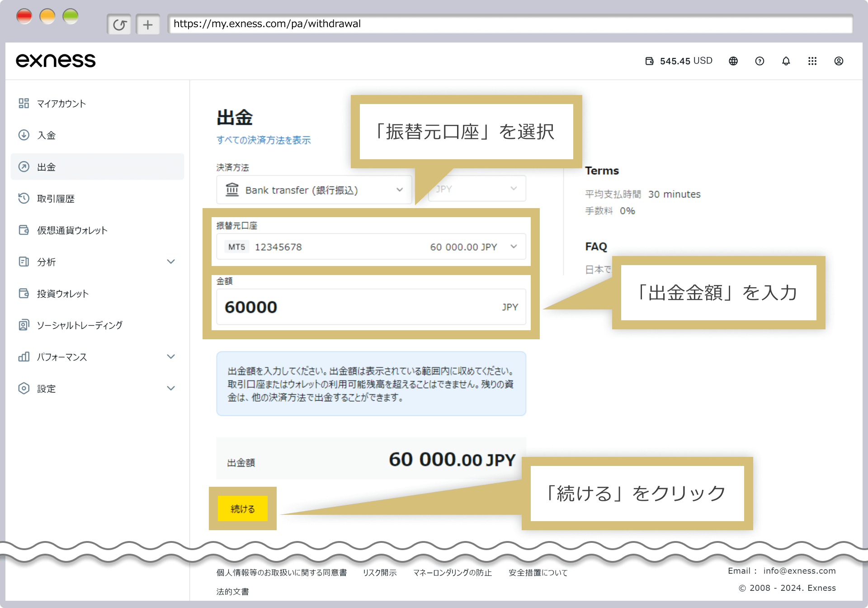The height and width of the screenshot is (608, 868).
Task: Open notifications bell icon
Action: [x=786, y=61]
